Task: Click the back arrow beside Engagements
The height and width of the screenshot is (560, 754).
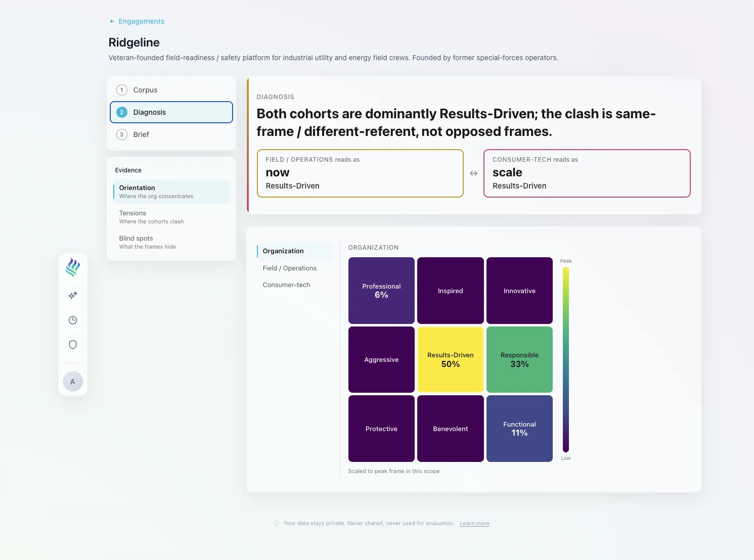Action: click(x=112, y=21)
